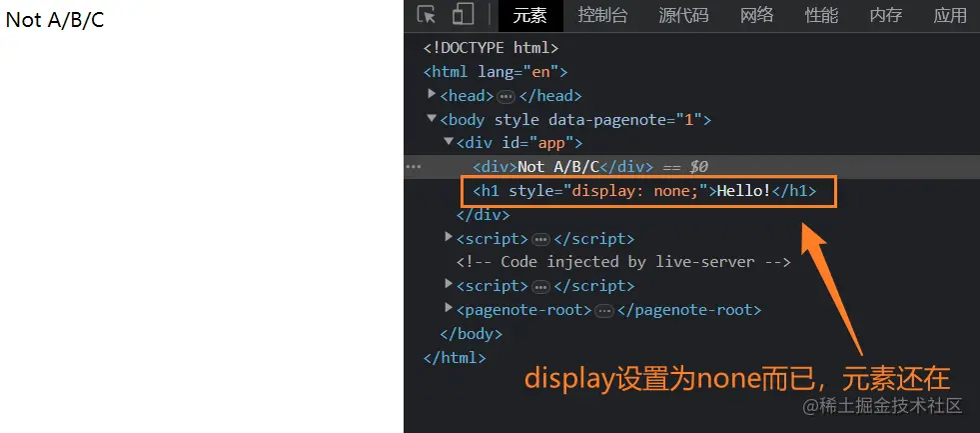Click the ellipsis badge in the second script element

(x=540, y=287)
